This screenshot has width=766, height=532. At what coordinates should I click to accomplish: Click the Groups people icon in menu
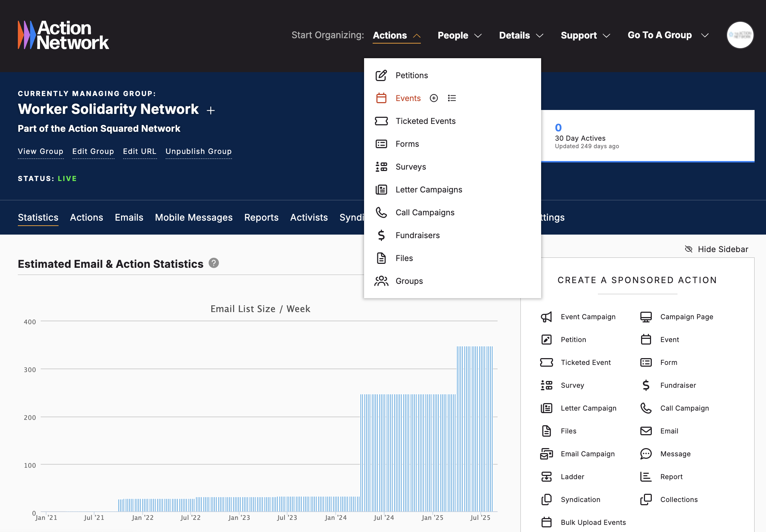(381, 281)
